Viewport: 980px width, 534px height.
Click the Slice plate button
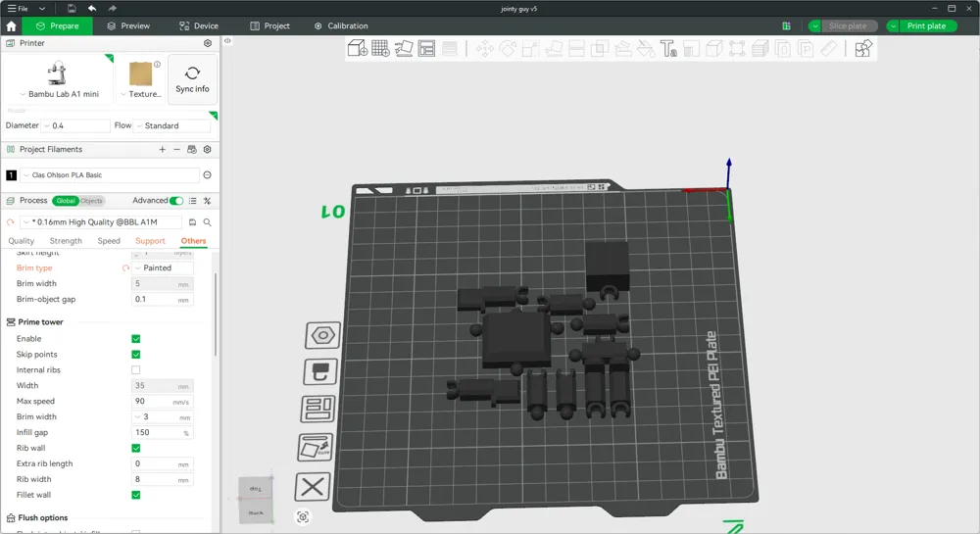click(848, 25)
